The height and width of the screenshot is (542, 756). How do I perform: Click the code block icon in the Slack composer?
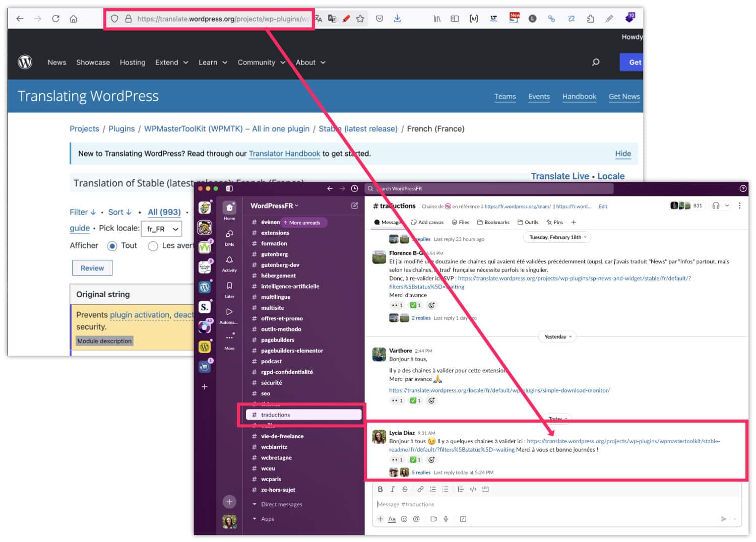tap(485, 489)
